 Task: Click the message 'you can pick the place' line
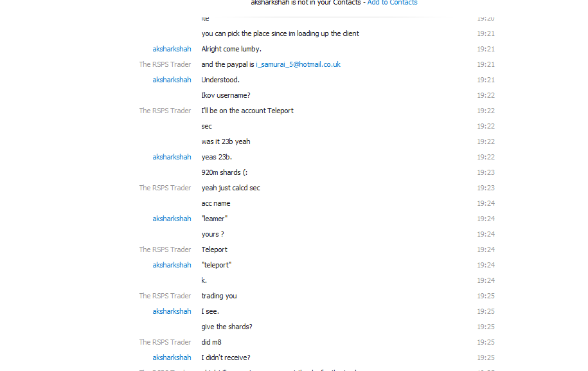point(280,34)
